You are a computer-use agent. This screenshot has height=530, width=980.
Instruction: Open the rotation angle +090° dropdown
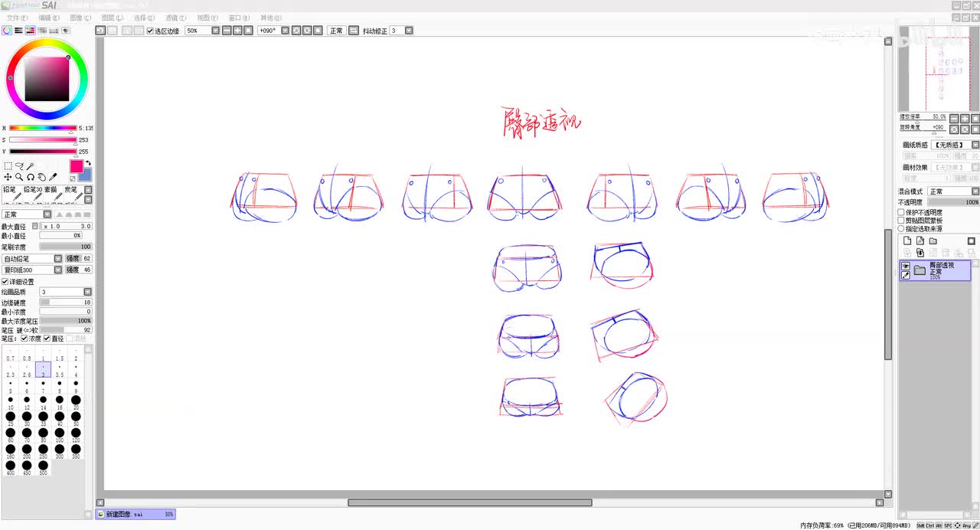pos(285,31)
